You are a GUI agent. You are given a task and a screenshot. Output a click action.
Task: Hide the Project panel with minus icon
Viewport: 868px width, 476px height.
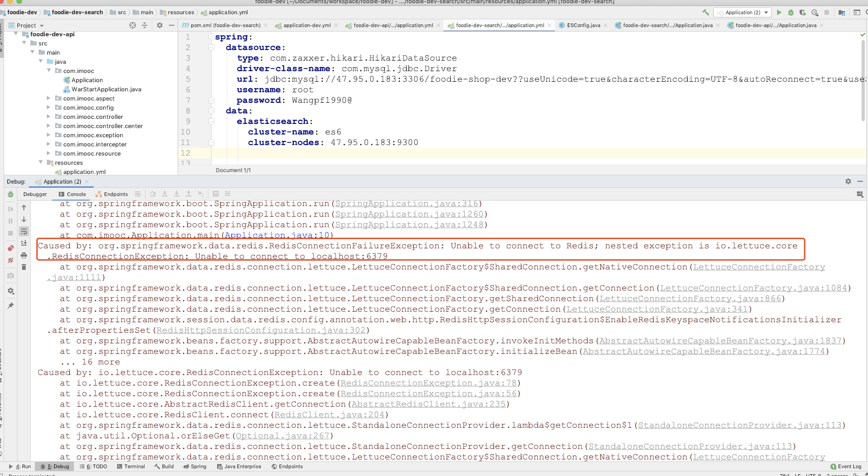pyautogui.click(x=172, y=25)
